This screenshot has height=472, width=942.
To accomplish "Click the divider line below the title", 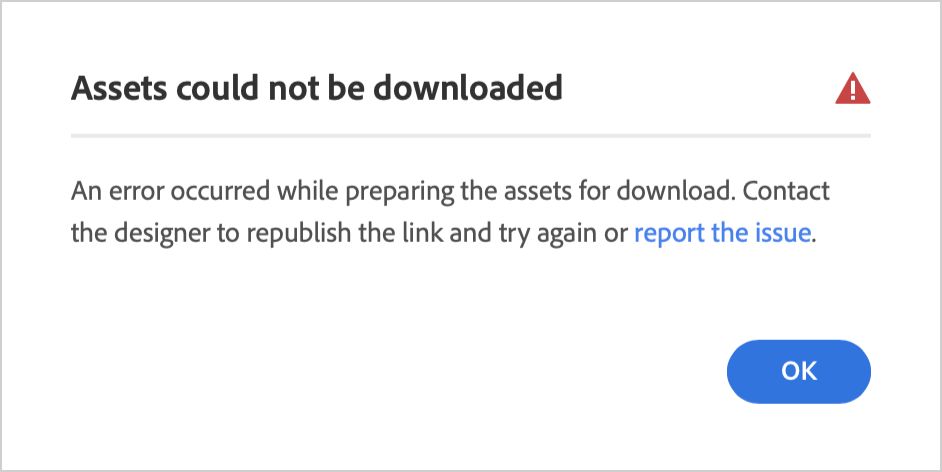I will pos(470,134).
